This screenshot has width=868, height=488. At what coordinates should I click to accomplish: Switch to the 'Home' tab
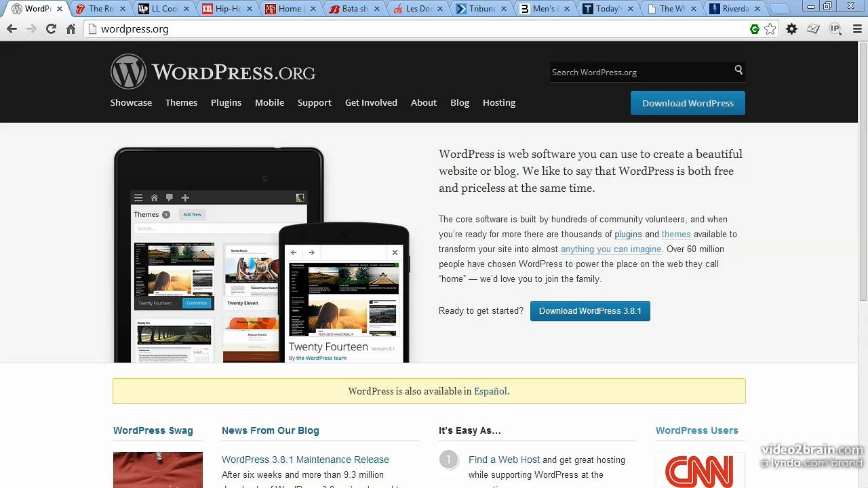[x=290, y=9]
